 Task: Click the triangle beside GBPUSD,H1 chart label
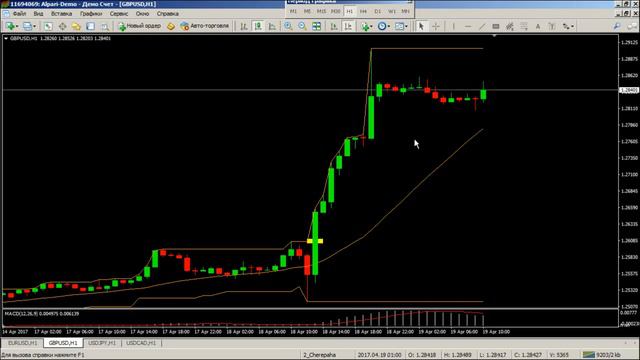tap(6, 38)
